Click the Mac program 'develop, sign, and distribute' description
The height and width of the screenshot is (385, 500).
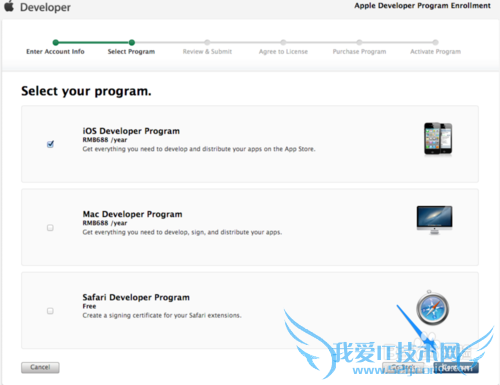click(x=182, y=232)
